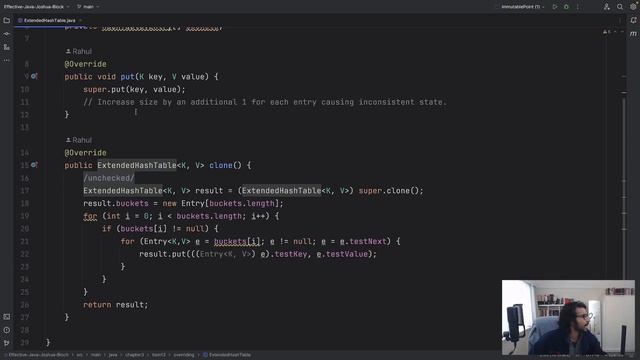Screen dimensions: 640x360
Task: Close the ExtendedHashTable.java tab
Action: pyautogui.click(x=80, y=20)
